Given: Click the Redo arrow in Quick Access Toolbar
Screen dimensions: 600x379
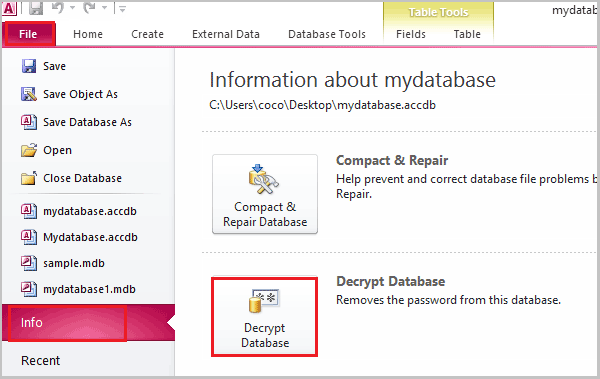Looking at the screenshot, I should click(x=89, y=8).
